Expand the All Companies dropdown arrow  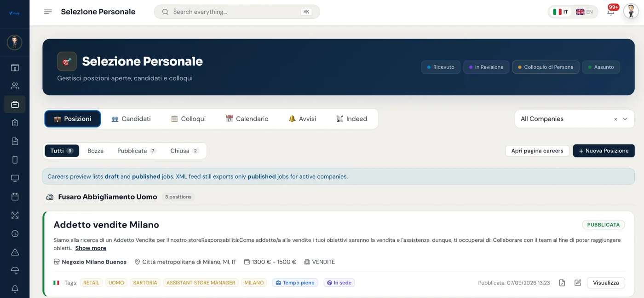(x=625, y=119)
